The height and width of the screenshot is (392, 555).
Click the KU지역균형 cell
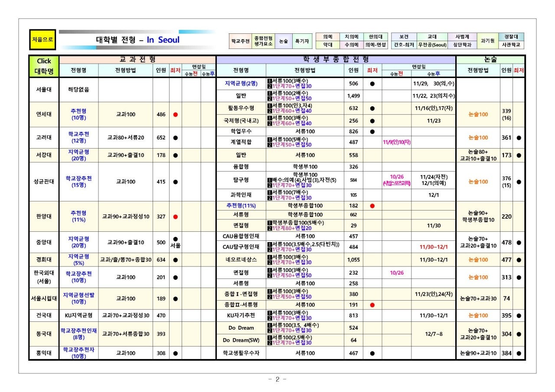78,316
